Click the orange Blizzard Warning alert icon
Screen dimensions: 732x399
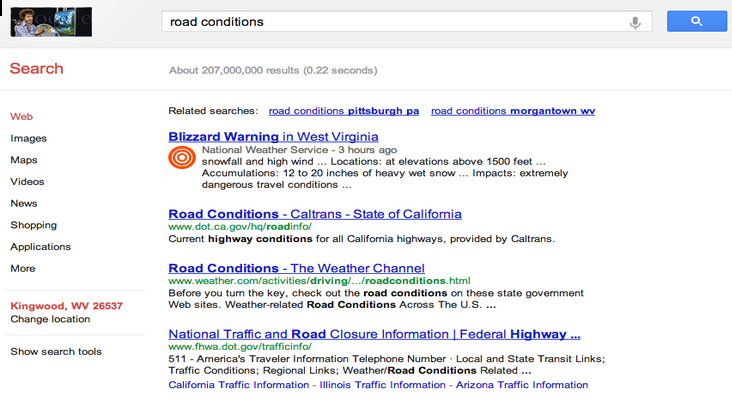click(x=182, y=157)
